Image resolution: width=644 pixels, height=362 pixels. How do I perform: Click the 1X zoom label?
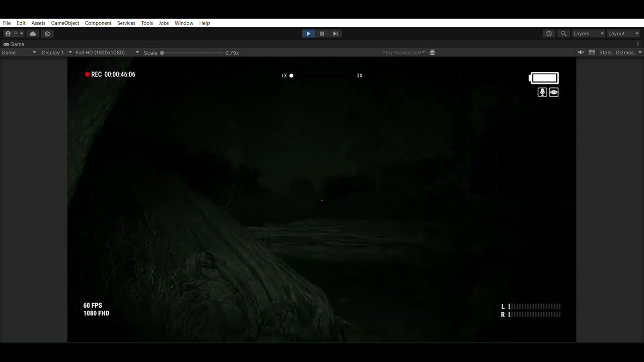click(284, 75)
